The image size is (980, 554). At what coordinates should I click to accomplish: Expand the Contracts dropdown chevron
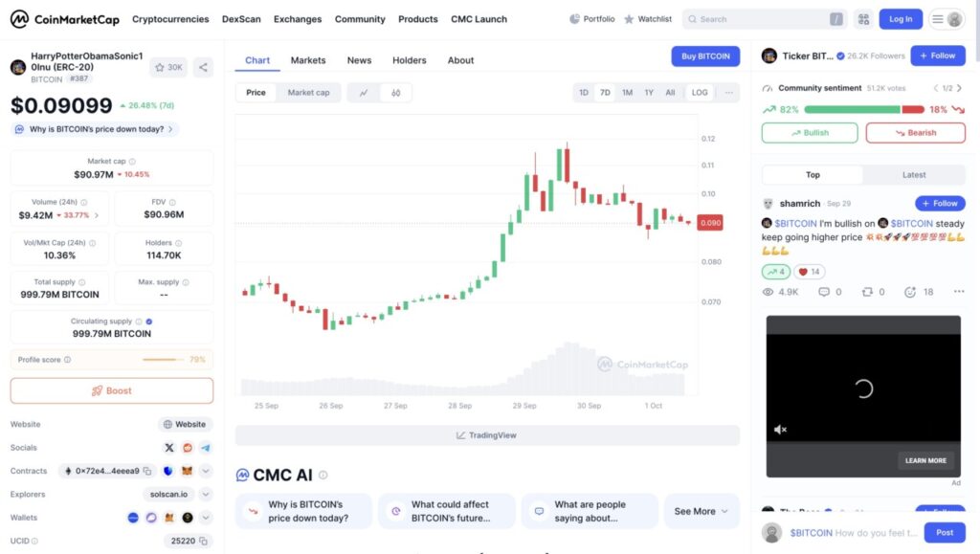click(x=205, y=471)
